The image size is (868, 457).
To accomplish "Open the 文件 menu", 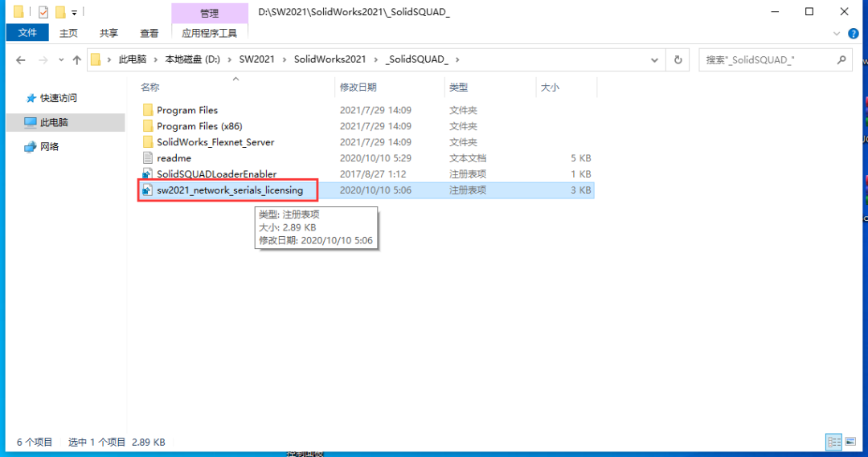I will pyautogui.click(x=27, y=33).
